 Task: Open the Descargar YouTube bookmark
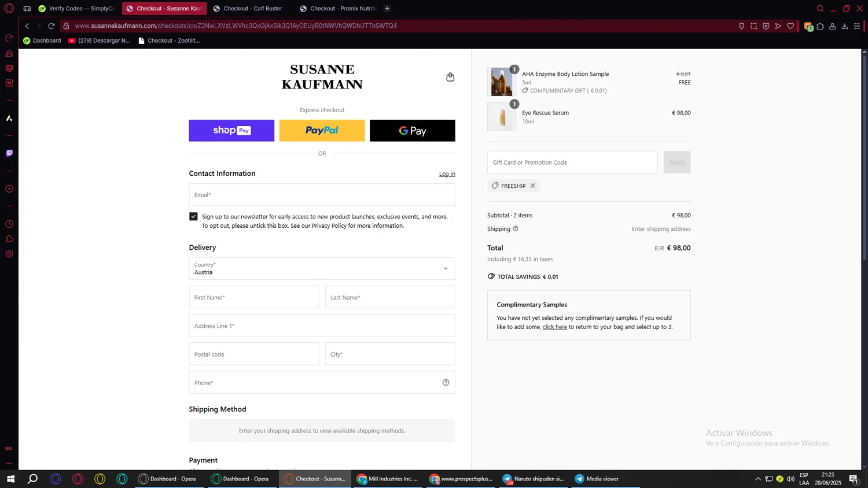point(99,40)
